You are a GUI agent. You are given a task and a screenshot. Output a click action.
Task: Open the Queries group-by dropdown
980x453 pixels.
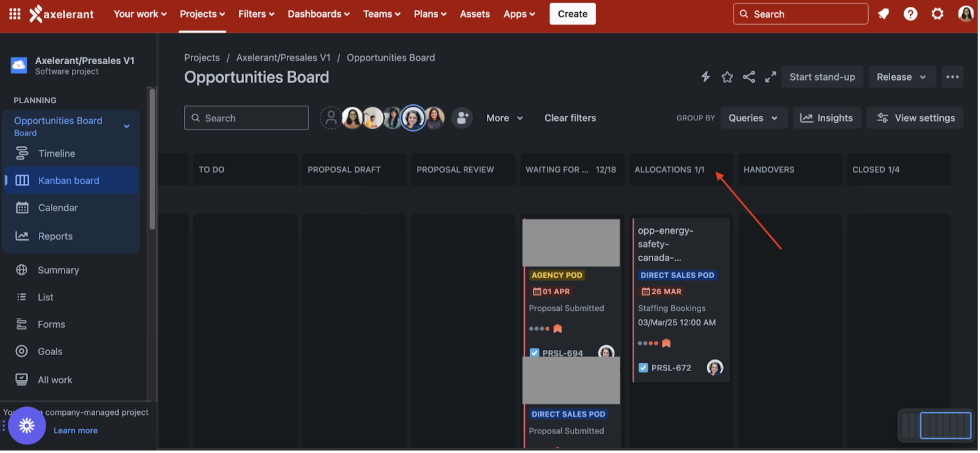click(x=754, y=118)
